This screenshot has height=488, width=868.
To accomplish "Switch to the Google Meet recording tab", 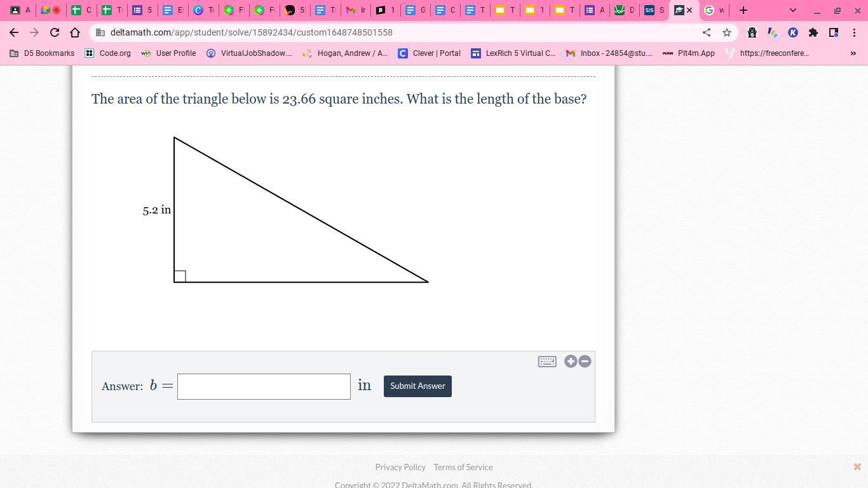I will (x=50, y=10).
